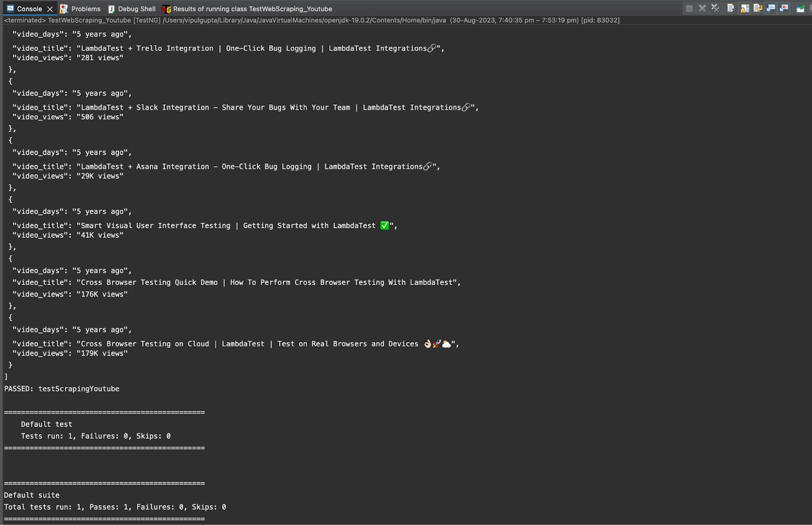Click the "506 views" line
Screen dimensions: 812x525
click(x=68, y=117)
